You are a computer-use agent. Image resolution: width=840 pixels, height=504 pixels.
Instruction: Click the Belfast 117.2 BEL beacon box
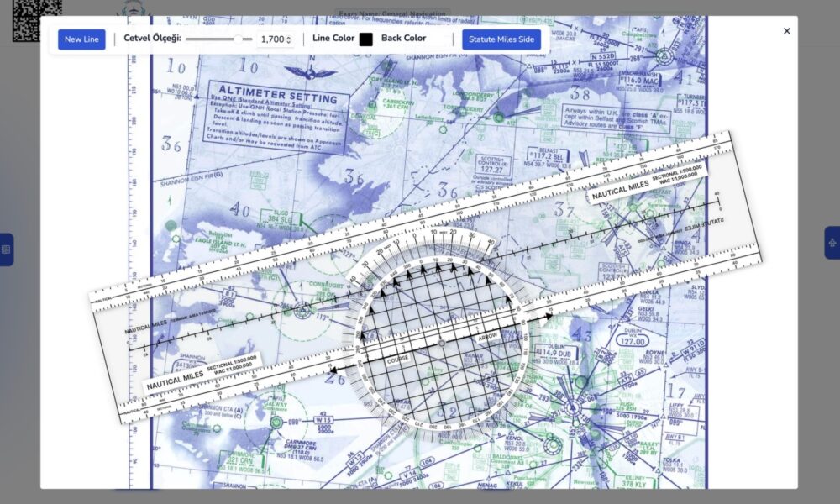(547, 155)
